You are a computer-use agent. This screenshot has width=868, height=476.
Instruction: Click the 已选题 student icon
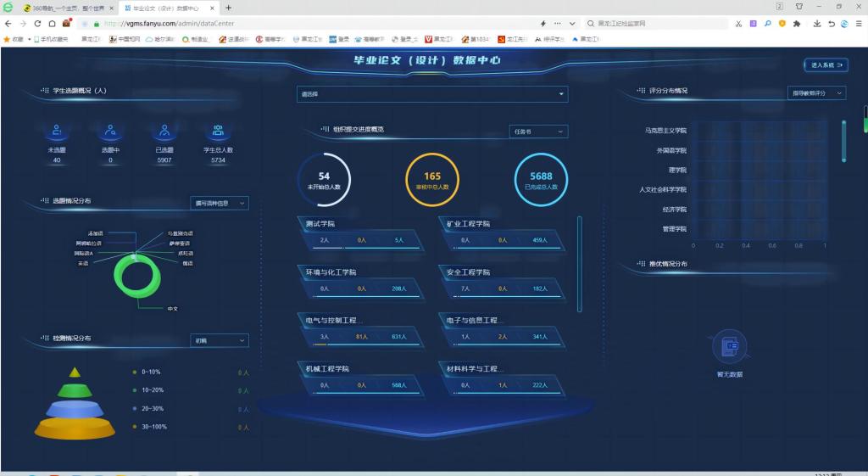[164, 132]
